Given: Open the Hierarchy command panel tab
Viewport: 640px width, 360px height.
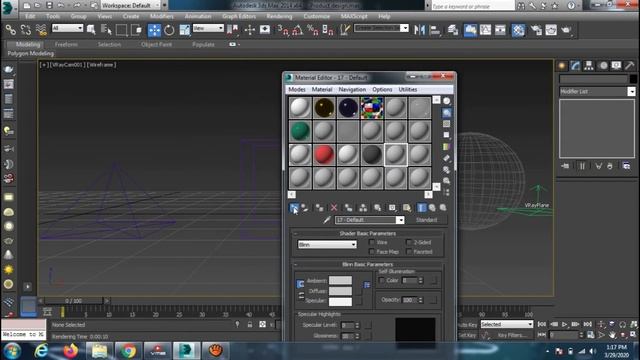Looking at the screenshot, I should 589,65.
